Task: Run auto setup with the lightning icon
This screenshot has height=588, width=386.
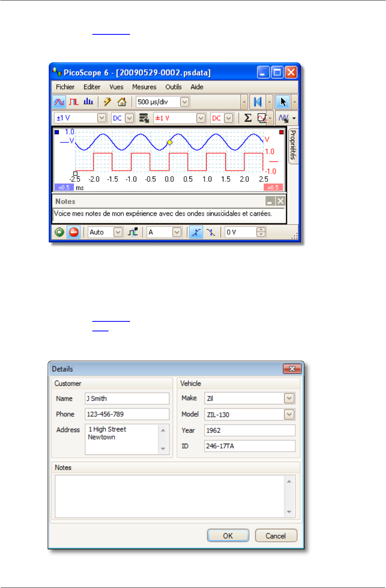Action: pos(107,102)
